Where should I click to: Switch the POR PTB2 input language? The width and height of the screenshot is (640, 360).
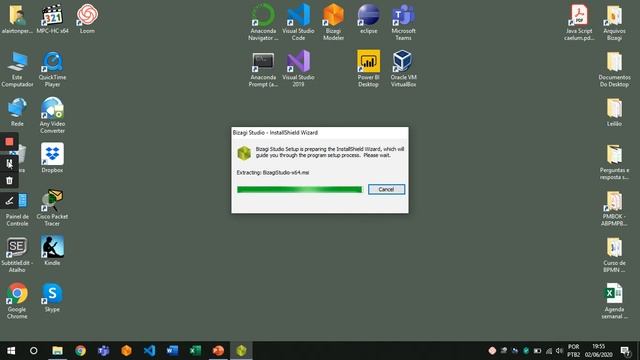pyautogui.click(x=573, y=351)
